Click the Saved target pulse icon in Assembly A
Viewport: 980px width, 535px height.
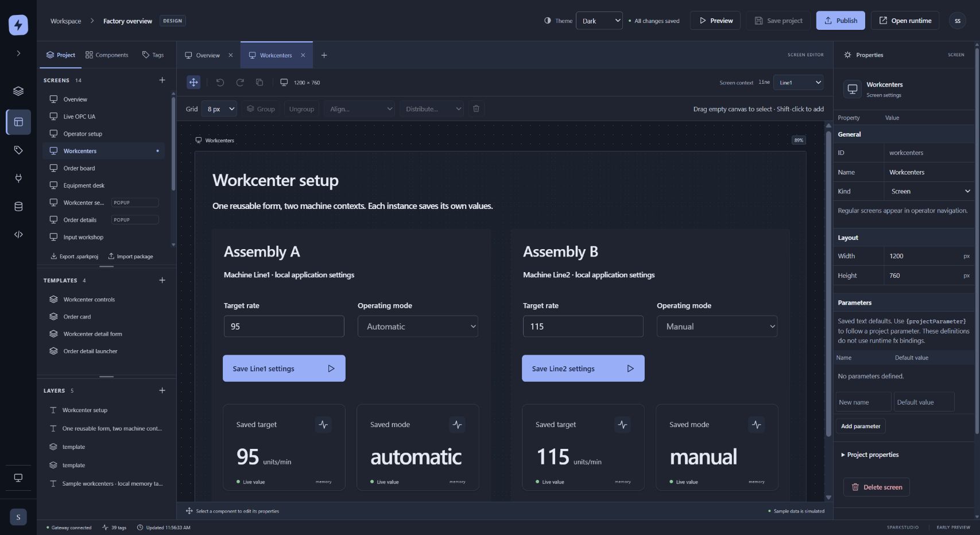323,425
